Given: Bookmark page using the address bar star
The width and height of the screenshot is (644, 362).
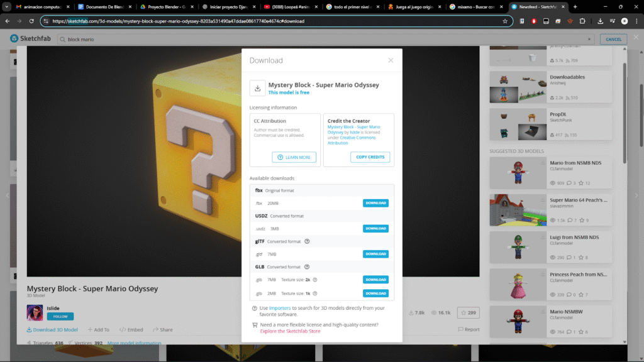Looking at the screenshot, I should [x=504, y=21].
